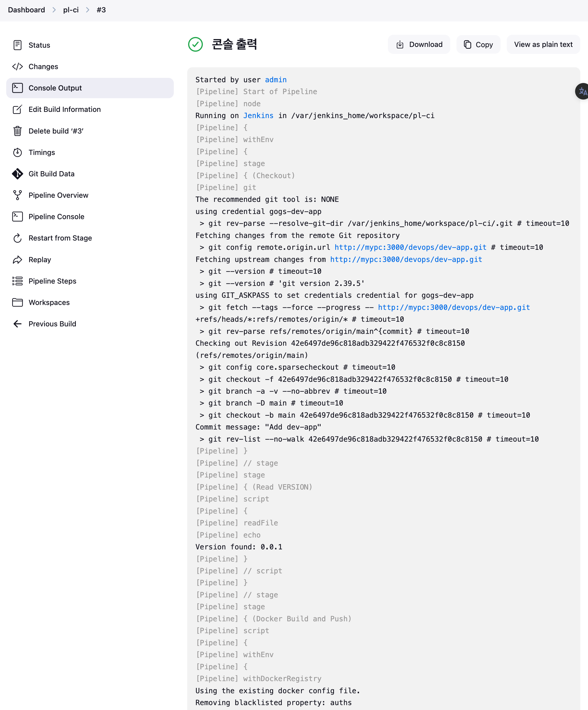The image size is (588, 710).
Task: Click the floating translate icon at the right edge
Action: pyautogui.click(x=582, y=91)
